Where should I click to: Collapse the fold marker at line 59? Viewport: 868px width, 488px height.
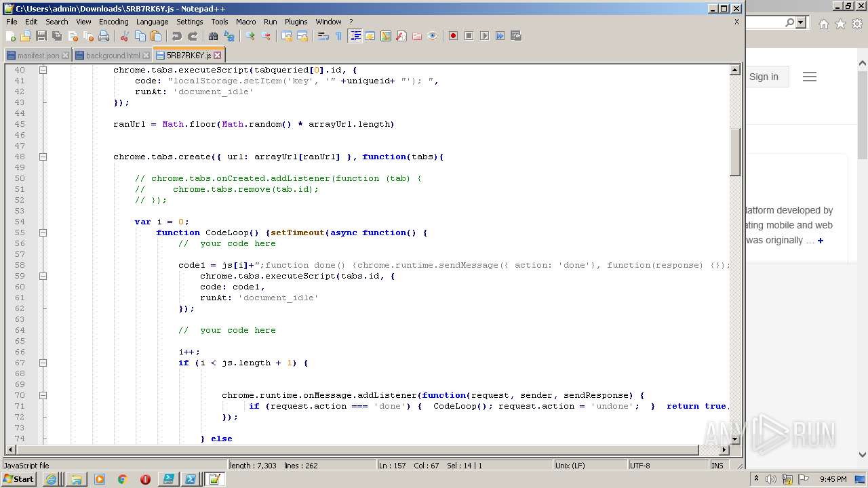click(43, 276)
